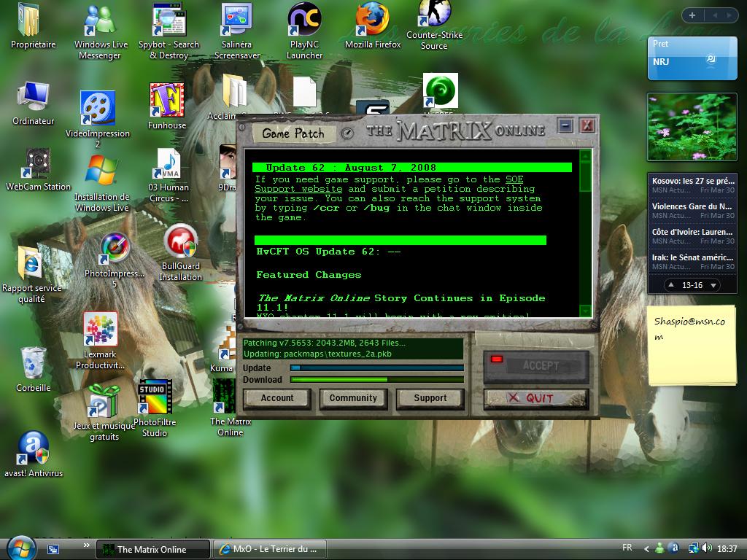The image size is (747, 560).
Task: Expand hidden system tray icons
Action: (x=646, y=549)
